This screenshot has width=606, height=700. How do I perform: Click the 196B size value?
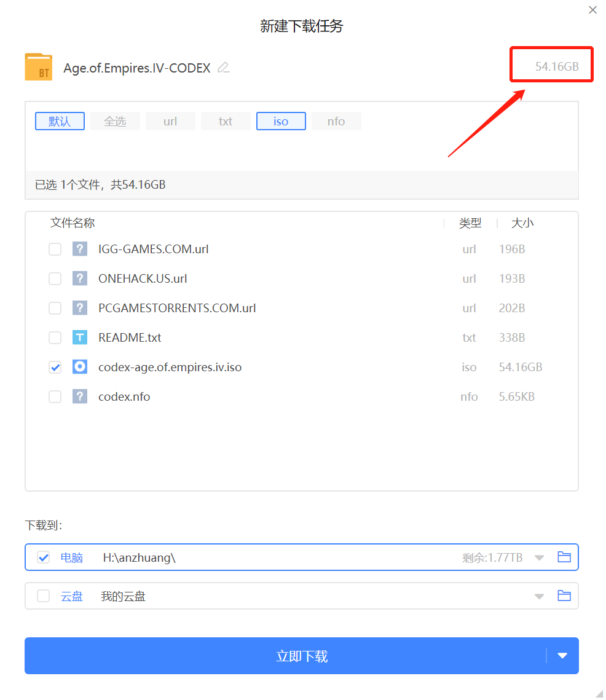point(512,249)
